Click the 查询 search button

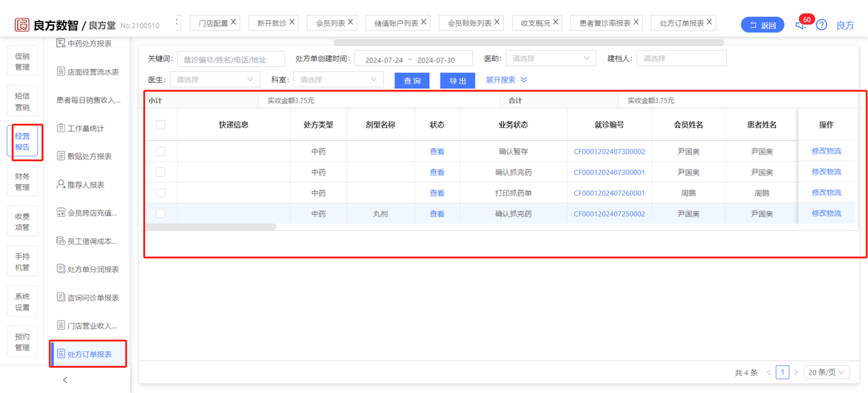pyautogui.click(x=412, y=81)
